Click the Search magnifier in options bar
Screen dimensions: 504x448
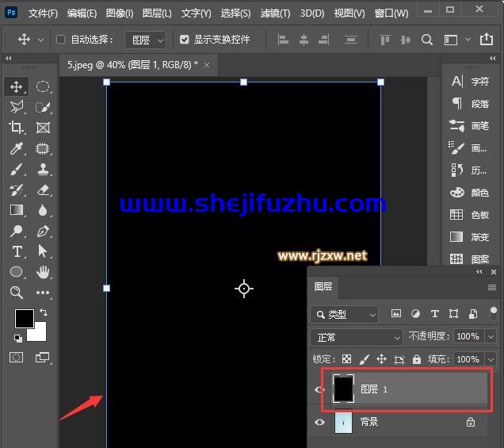427,40
